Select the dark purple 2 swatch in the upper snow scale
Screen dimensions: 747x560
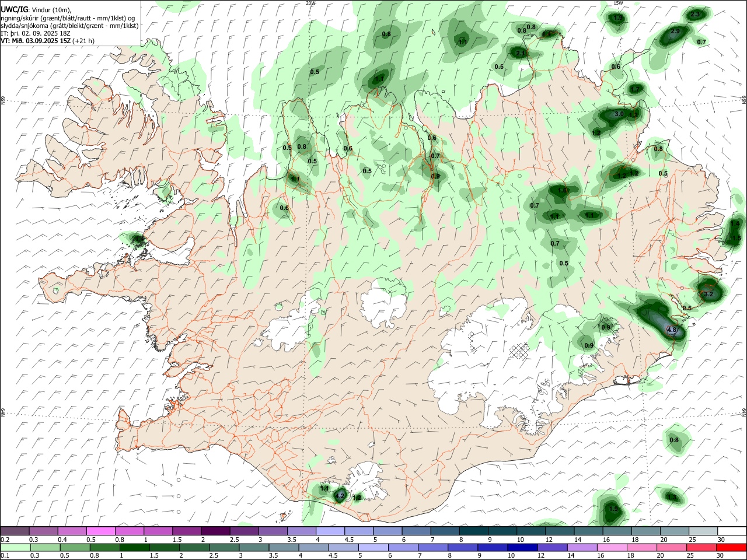[x=215, y=531]
